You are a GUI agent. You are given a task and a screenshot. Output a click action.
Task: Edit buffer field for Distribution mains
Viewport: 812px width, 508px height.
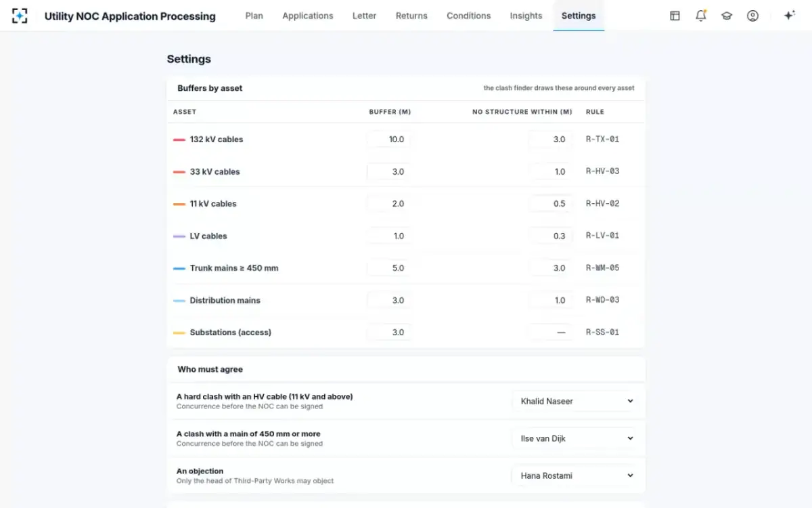388,300
